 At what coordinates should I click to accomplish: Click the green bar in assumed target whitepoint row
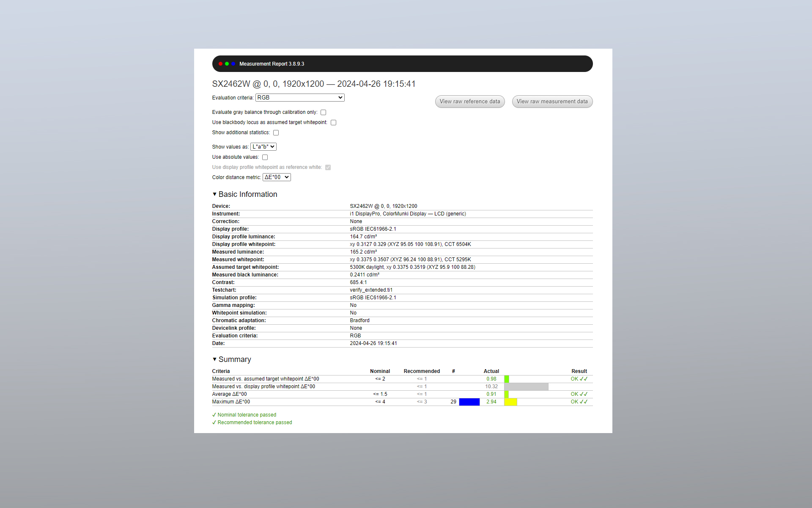coord(506,379)
